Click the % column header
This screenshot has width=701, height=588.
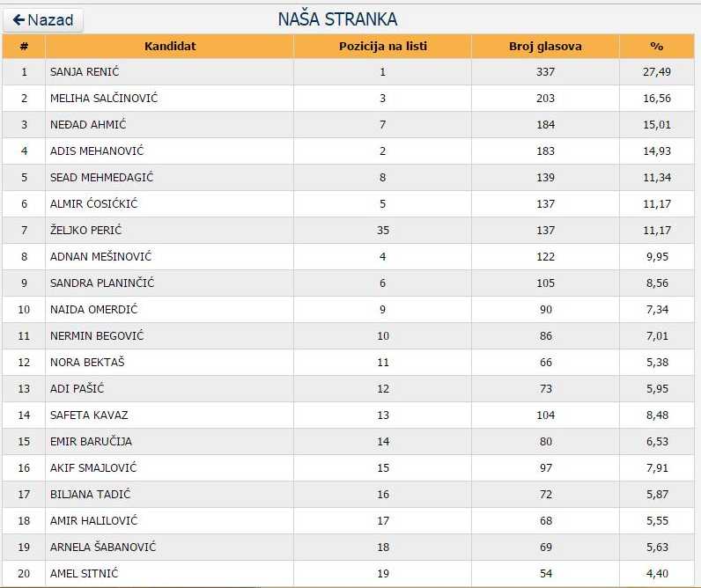click(656, 46)
